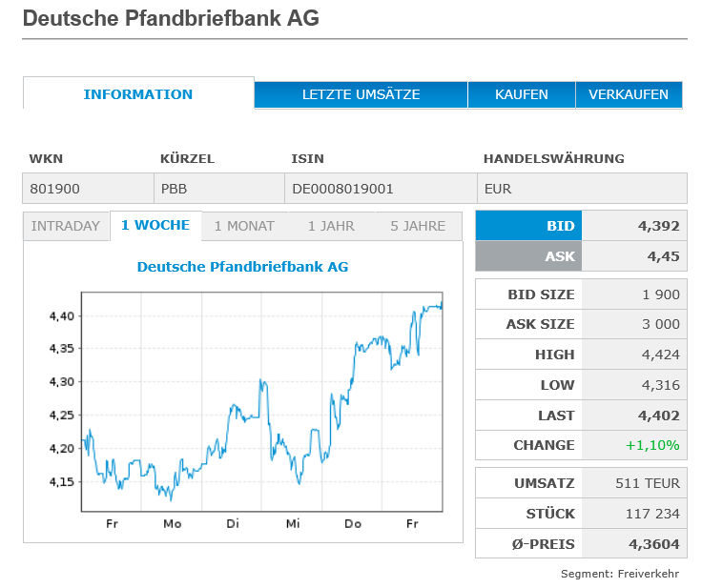Click the WKN value 801900
702x588 pixels.
tap(54, 189)
